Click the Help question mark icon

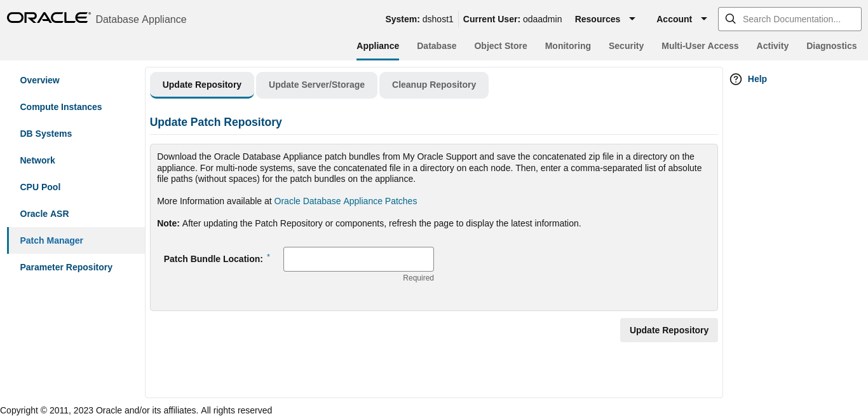click(736, 79)
